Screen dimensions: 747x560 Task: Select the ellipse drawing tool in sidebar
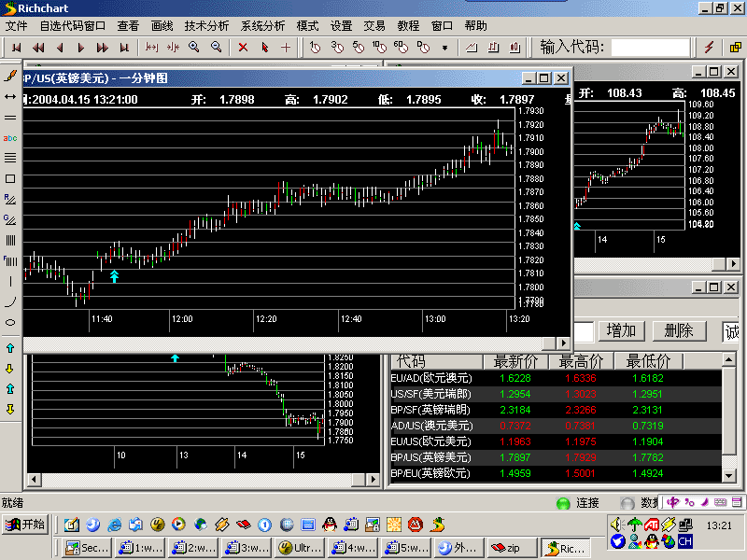pyautogui.click(x=10, y=322)
